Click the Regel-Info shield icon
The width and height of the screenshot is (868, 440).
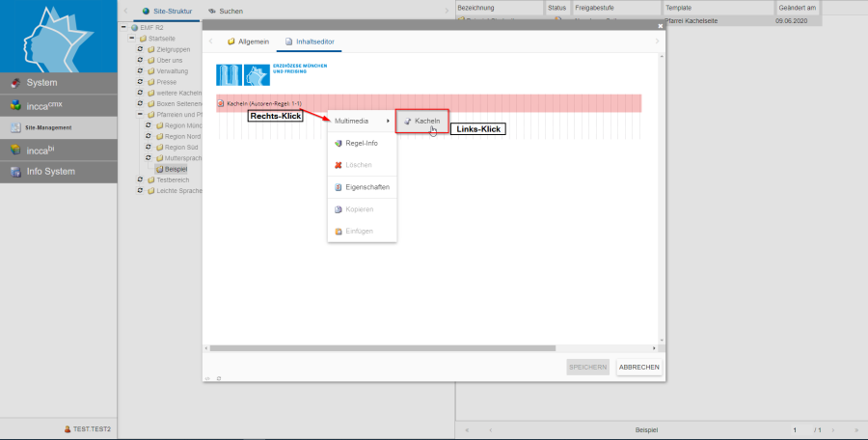338,143
